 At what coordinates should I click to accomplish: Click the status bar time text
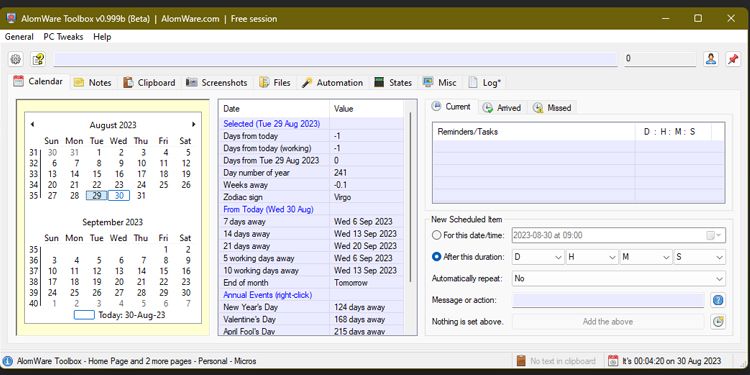(671, 361)
